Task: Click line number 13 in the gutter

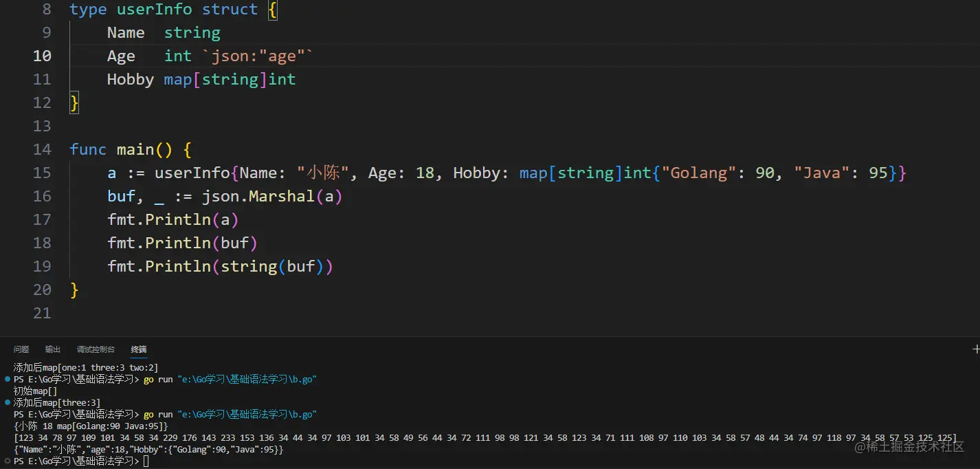Action: click(x=42, y=126)
